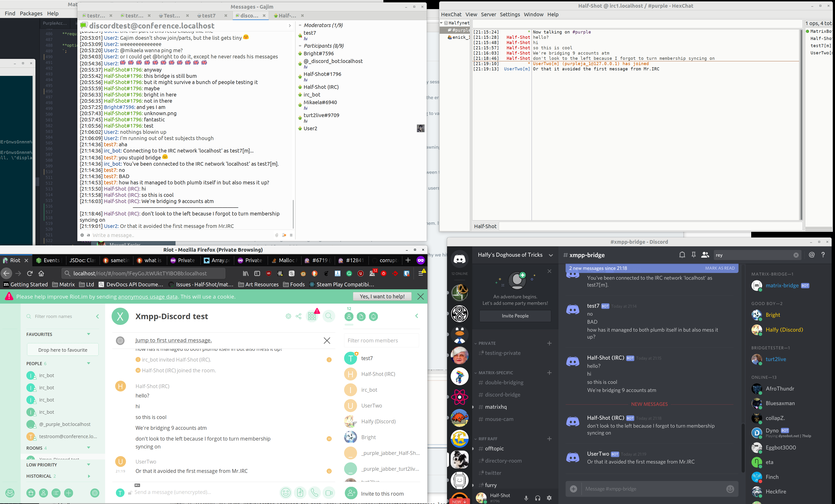Open Riot emoji picker icon
This screenshot has width=835, height=504.
[x=286, y=493]
